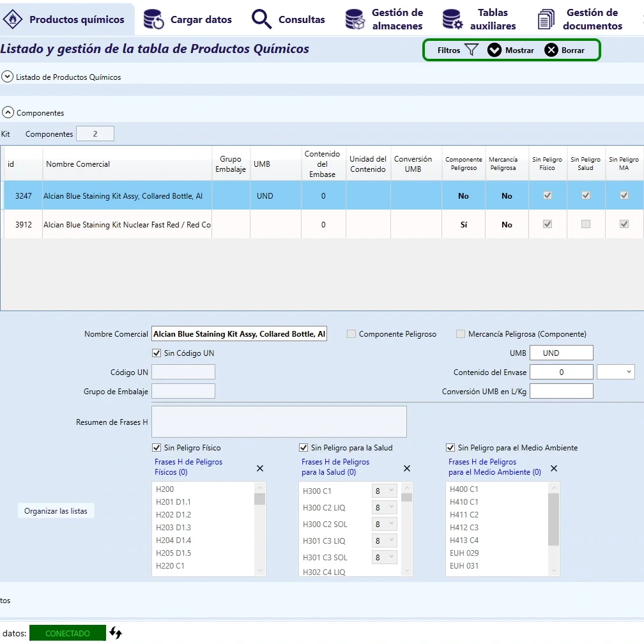Image resolution: width=644 pixels, height=644 pixels.
Task: Click the Productos químicos hazard diamond icon
Action: click(13, 19)
